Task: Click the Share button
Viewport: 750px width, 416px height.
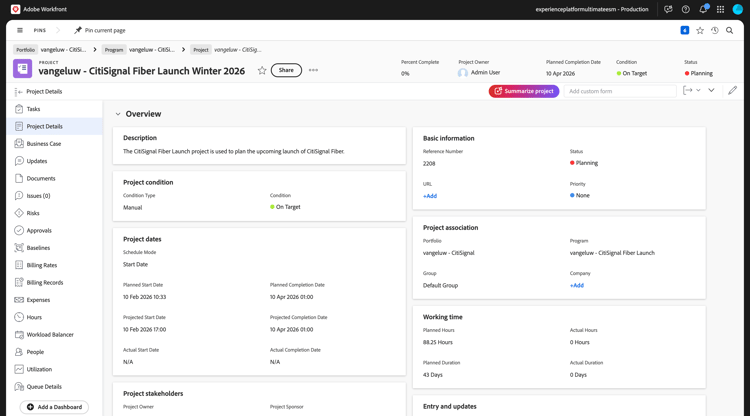Action: coord(286,70)
